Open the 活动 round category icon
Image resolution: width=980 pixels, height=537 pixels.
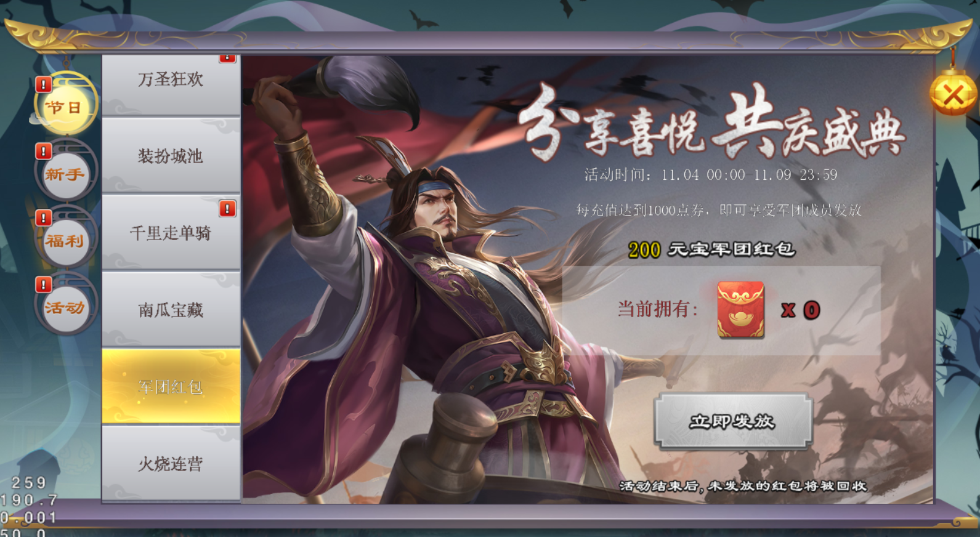65,307
